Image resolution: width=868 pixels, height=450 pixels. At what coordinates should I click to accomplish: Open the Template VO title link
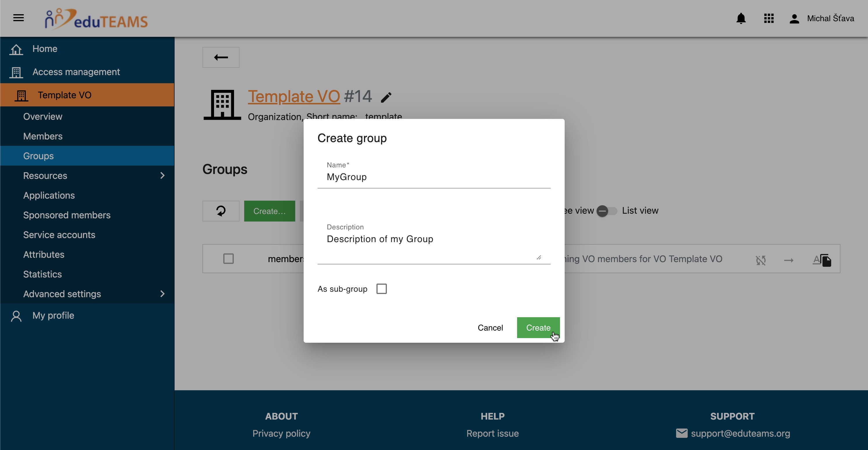coord(294,96)
